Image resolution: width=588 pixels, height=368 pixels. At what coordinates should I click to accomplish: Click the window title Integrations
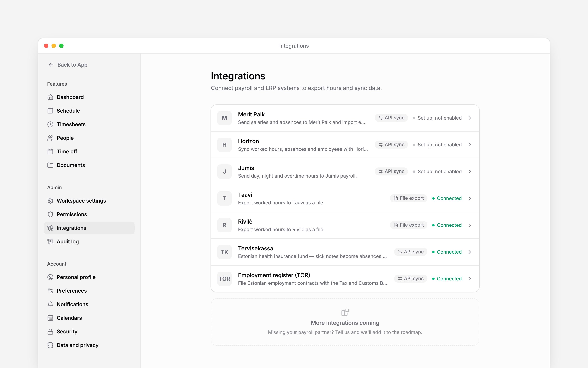[x=294, y=46]
